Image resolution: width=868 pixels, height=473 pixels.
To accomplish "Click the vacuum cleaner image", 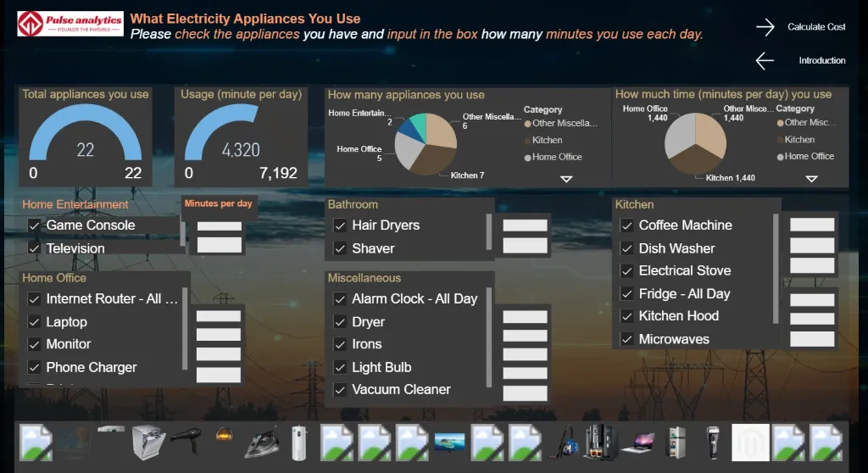I will click(x=563, y=442).
